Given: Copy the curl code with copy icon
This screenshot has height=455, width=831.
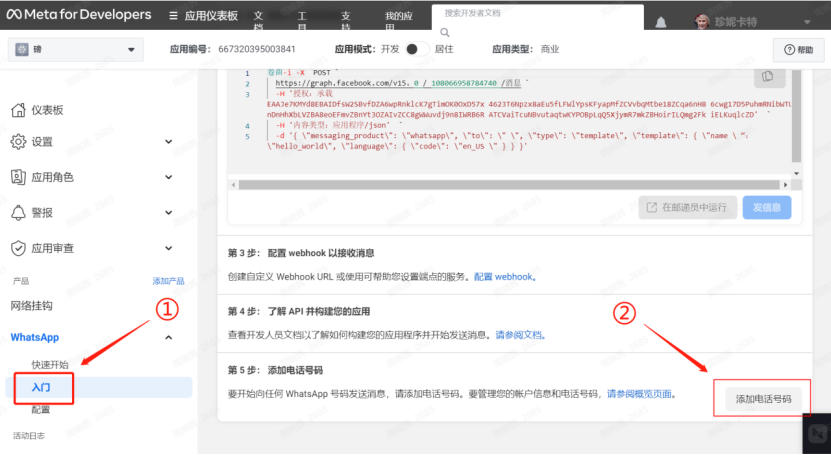Looking at the screenshot, I should pos(767,77).
